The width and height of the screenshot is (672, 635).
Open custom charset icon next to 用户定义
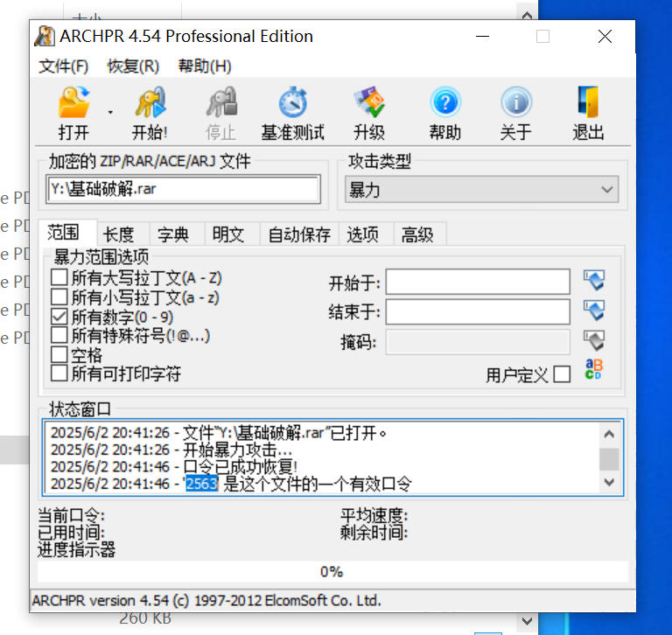(x=594, y=370)
